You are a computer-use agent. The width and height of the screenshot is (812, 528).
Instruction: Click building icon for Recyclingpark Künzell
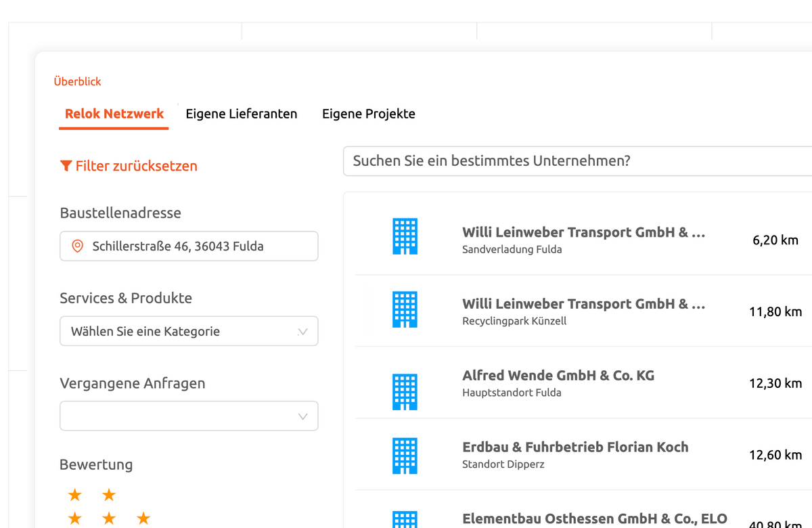tap(405, 309)
